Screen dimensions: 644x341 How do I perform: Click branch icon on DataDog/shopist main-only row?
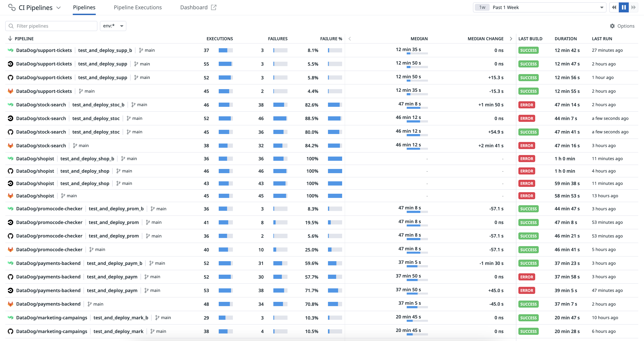63,196
